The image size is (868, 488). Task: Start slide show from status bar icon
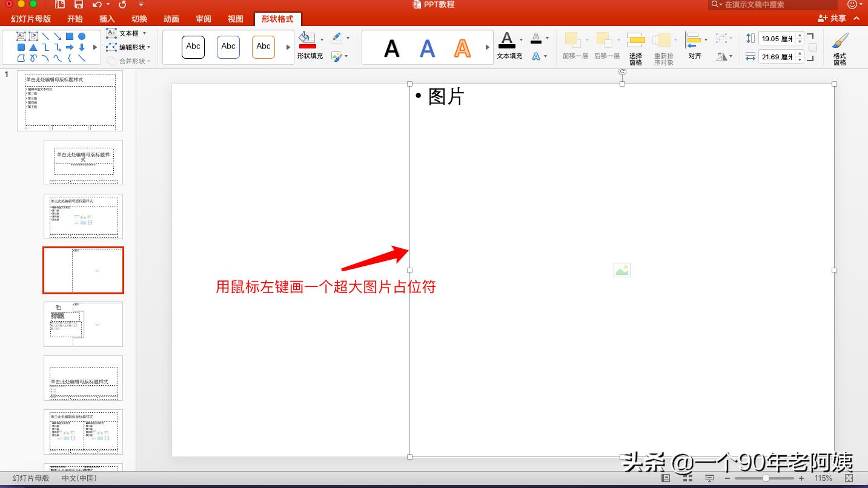pos(709,478)
